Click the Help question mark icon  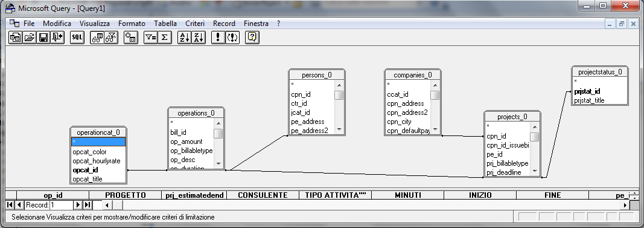tap(252, 37)
